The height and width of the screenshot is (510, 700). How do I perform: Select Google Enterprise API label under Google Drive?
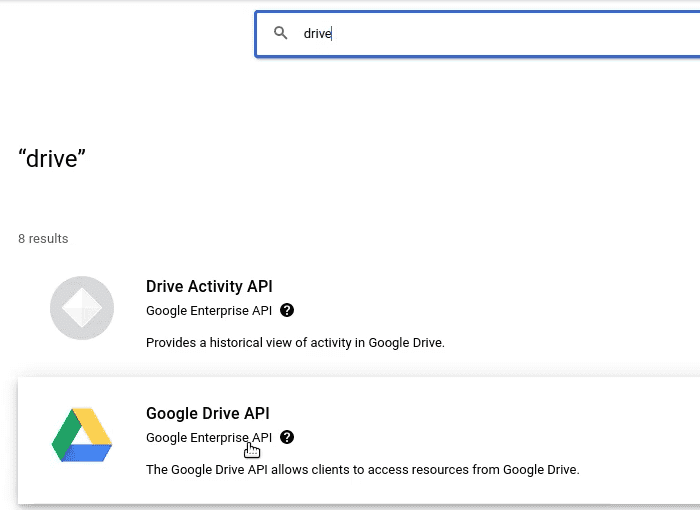click(x=209, y=438)
